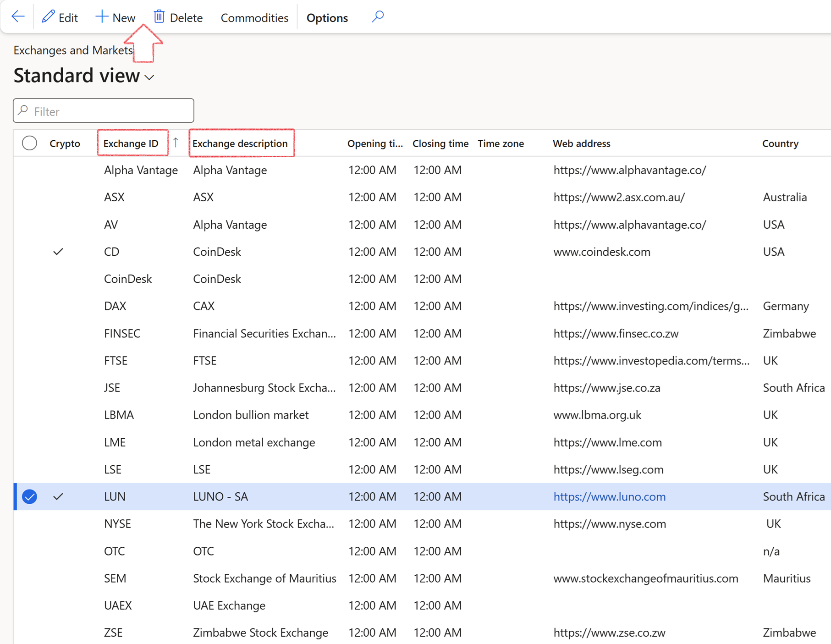
Task: Click the Opening time column header
Action: [x=375, y=143]
